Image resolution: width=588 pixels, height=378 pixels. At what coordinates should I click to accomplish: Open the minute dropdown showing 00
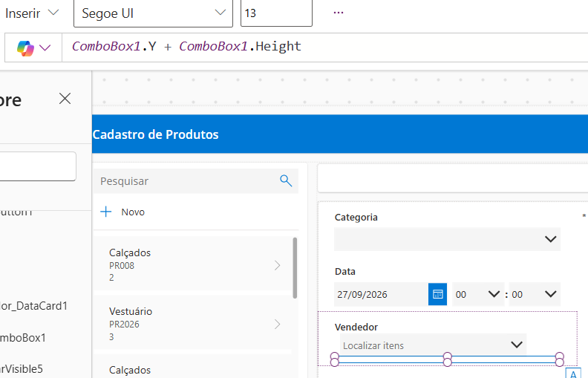[x=535, y=294]
